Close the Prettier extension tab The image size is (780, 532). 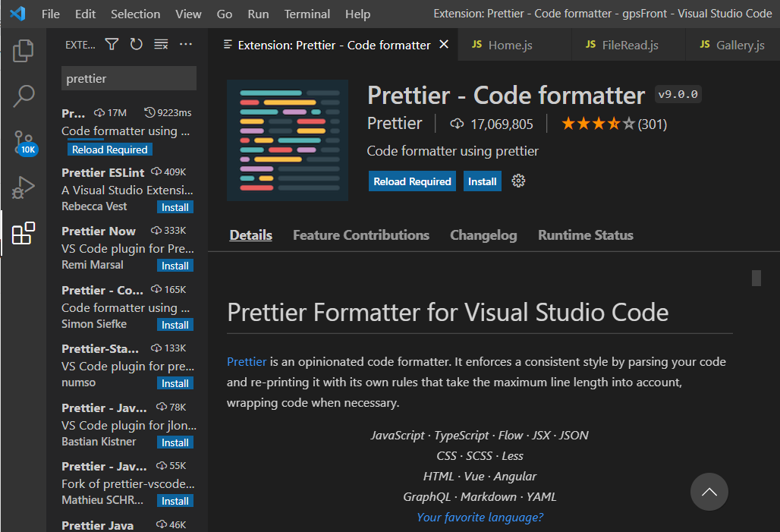click(x=444, y=44)
